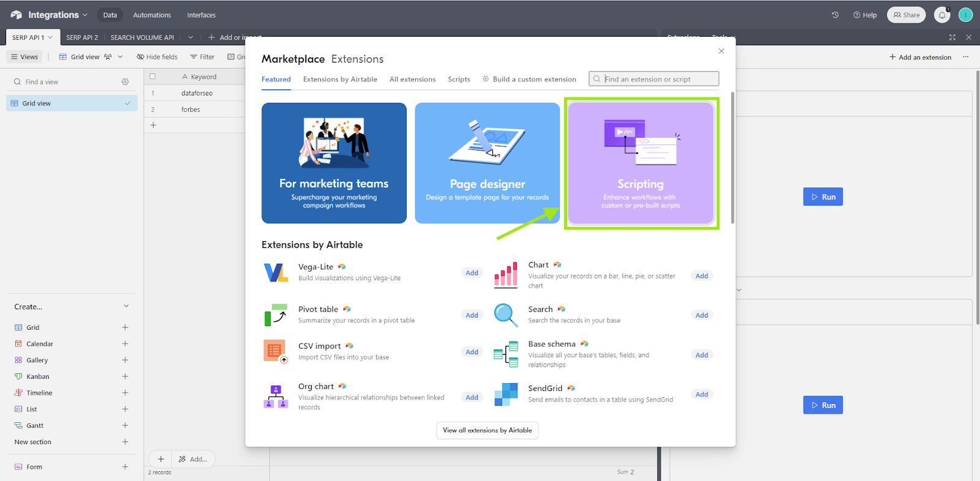Switch to the Scripts tab
980x481 pixels.
pyautogui.click(x=459, y=80)
